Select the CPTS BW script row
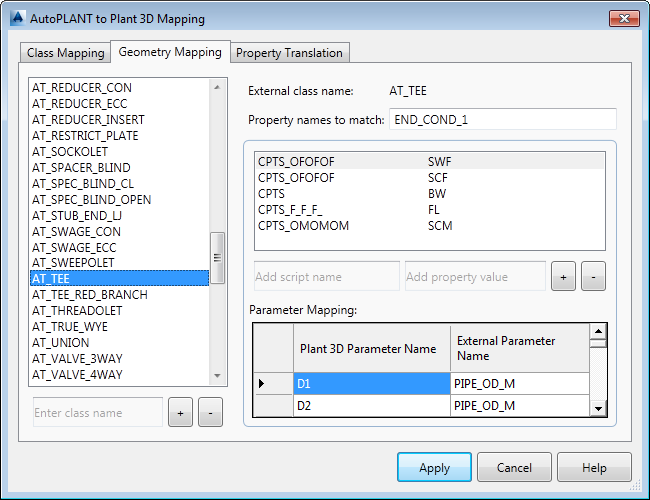 click(x=429, y=194)
